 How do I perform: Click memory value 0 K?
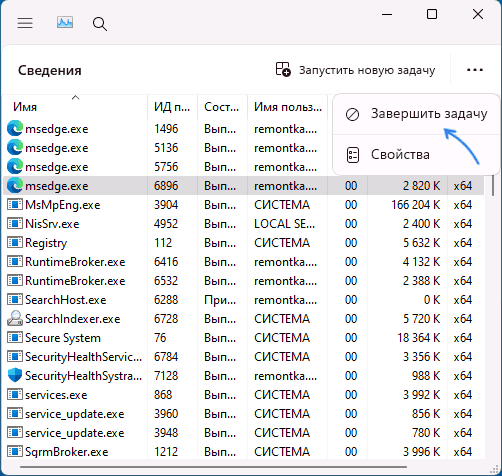click(432, 300)
